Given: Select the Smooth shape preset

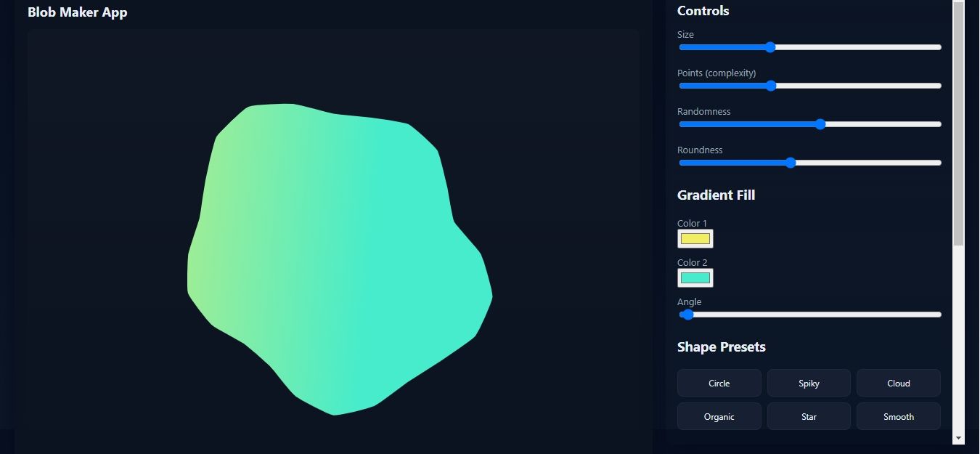Looking at the screenshot, I should 898,416.
